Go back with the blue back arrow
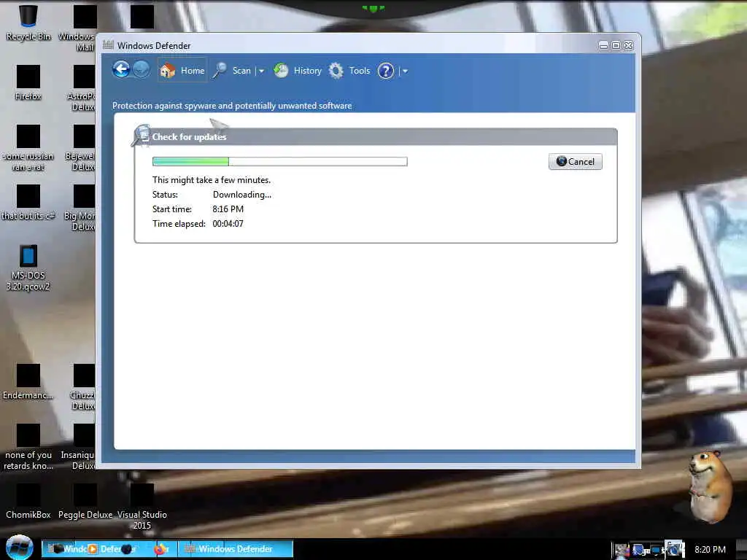 [121, 70]
